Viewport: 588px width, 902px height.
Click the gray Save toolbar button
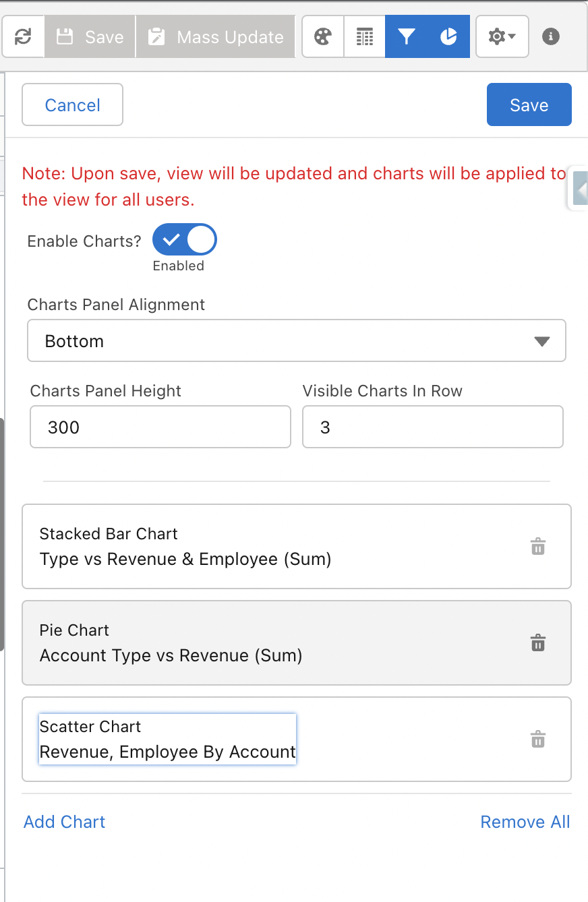90,36
